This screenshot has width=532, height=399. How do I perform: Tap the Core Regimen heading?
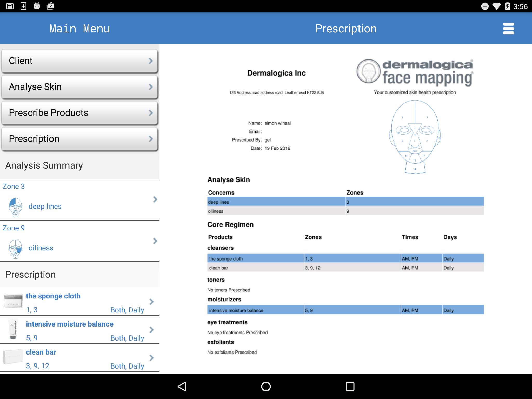click(x=230, y=224)
